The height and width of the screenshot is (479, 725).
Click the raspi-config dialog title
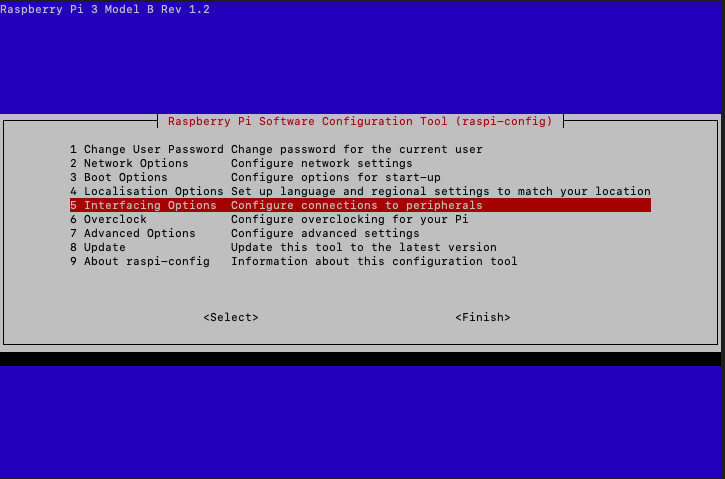point(360,121)
